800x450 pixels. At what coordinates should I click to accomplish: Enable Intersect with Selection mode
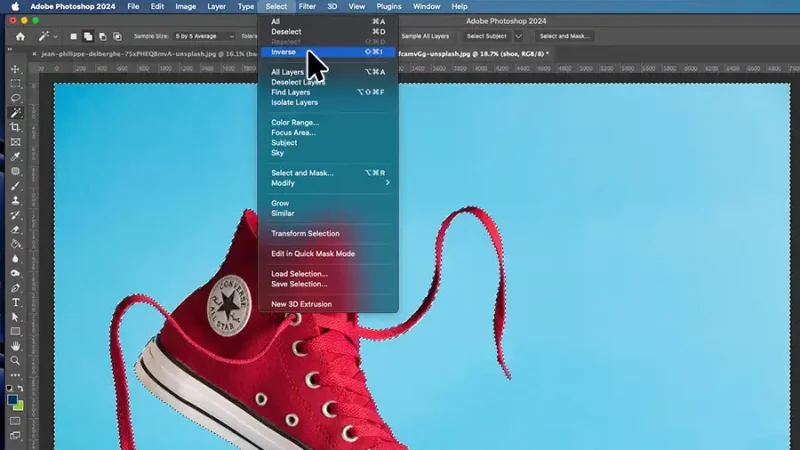point(117,36)
